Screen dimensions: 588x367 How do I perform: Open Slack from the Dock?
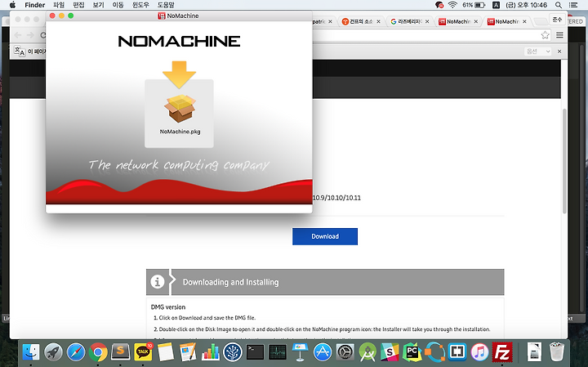pos(390,352)
